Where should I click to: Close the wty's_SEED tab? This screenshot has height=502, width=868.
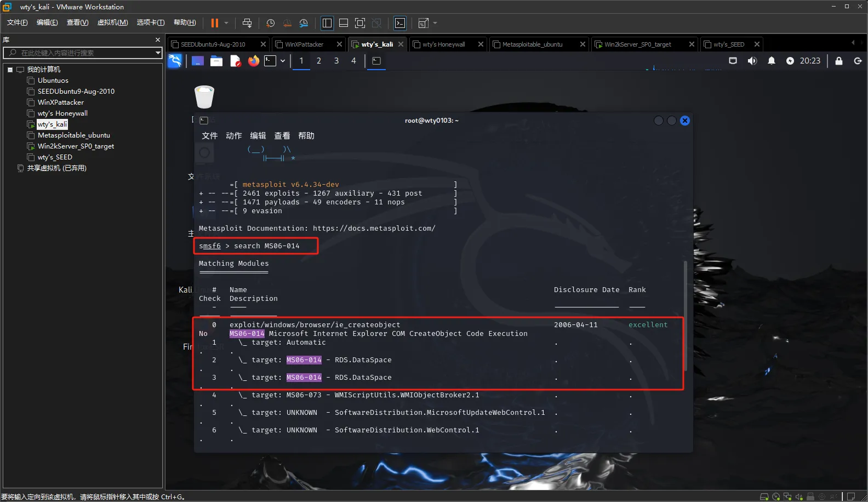coord(757,44)
